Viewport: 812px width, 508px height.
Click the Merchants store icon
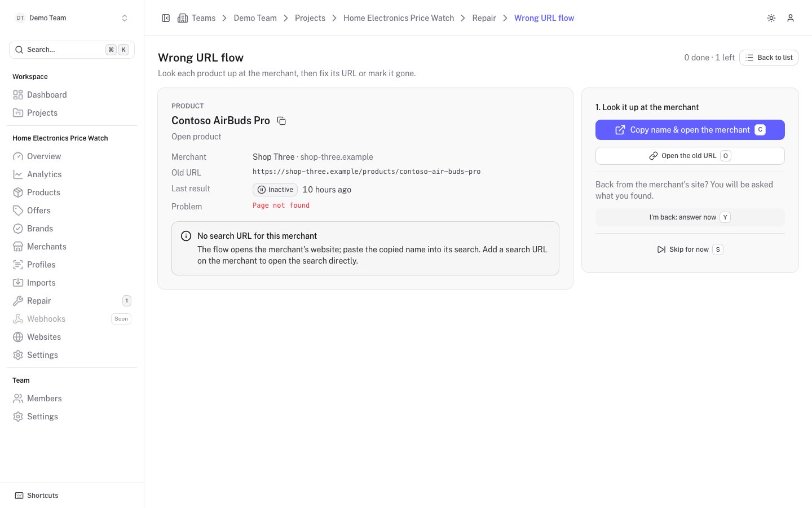tap(18, 247)
